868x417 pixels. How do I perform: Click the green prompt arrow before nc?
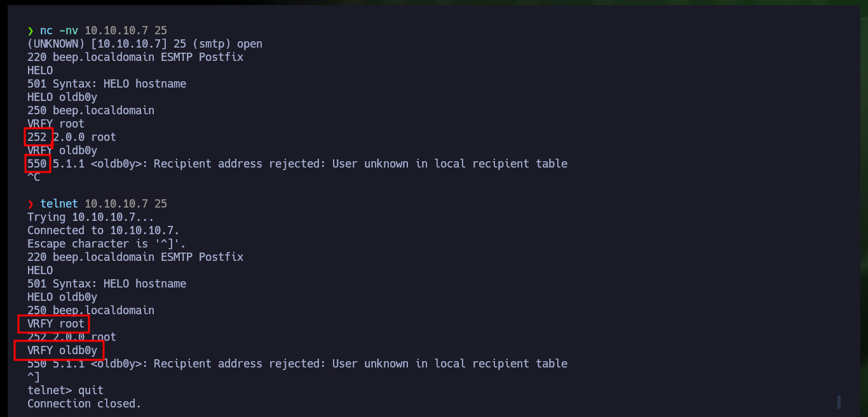pos(31,30)
